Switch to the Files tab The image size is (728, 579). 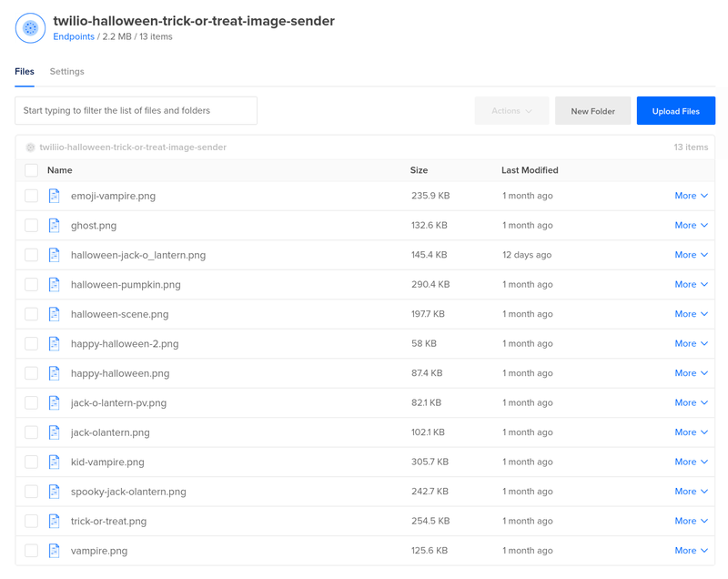pyautogui.click(x=25, y=72)
